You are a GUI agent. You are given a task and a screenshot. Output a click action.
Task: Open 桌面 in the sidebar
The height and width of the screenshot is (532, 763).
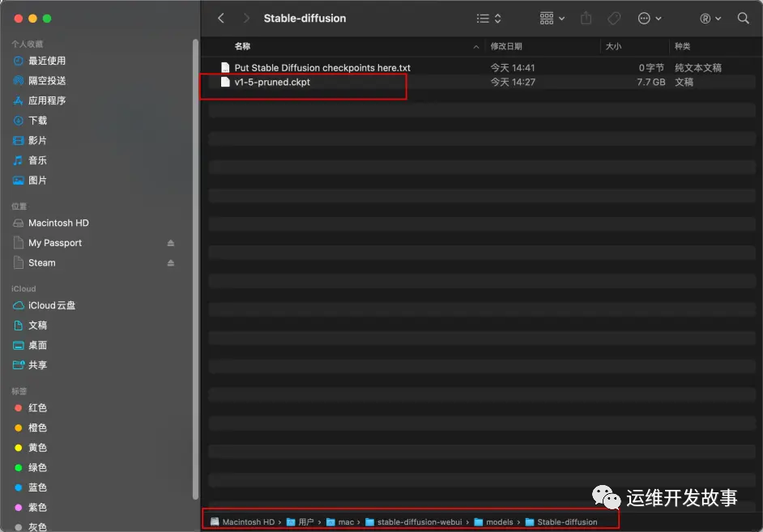point(37,345)
